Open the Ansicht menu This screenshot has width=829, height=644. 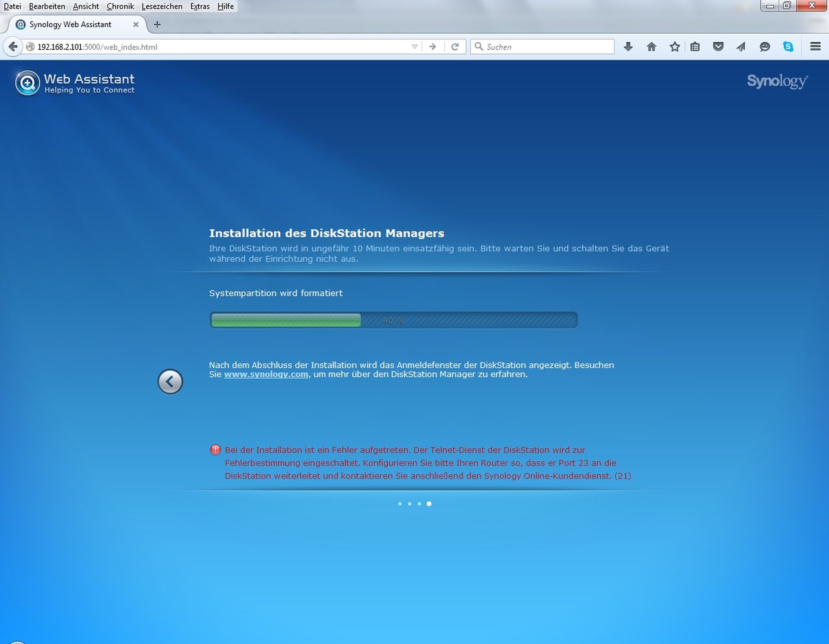click(x=86, y=6)
